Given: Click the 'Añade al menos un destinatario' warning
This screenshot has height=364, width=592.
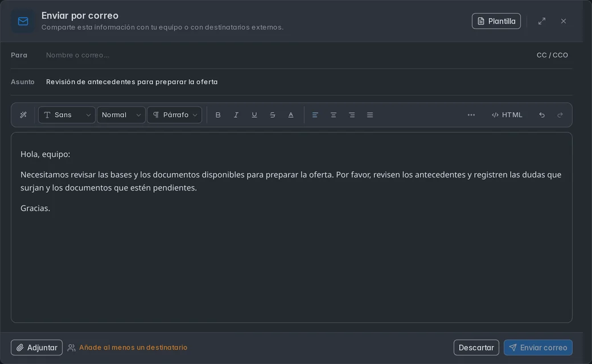Looking at the screenshot, I should pos(133,348).
